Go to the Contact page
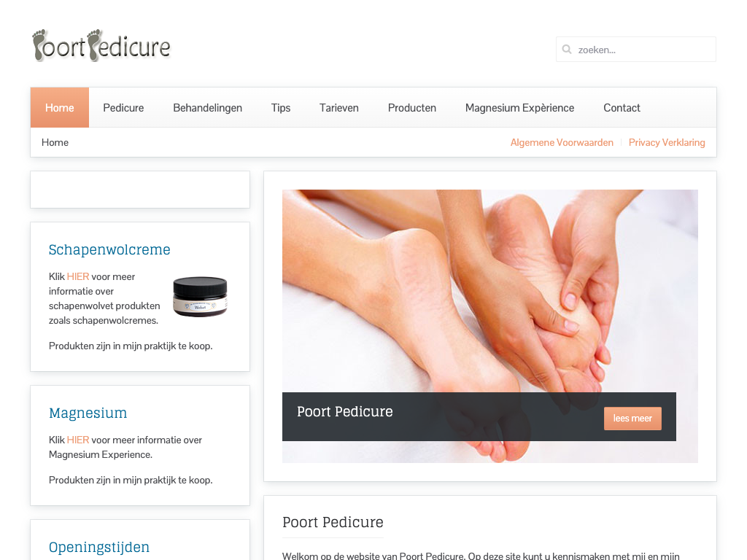Image resolution: width=747 pixels, height=560 pixels. point(622,108)
